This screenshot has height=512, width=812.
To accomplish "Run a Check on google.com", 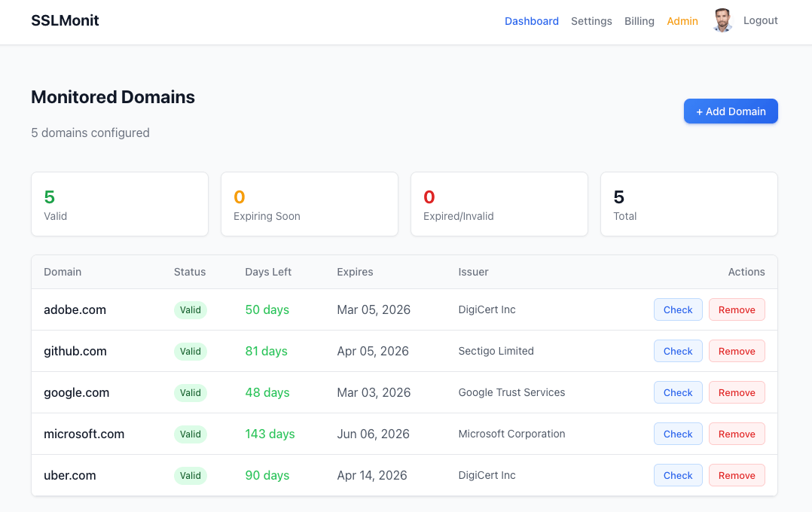I will (x=677, y=392).
